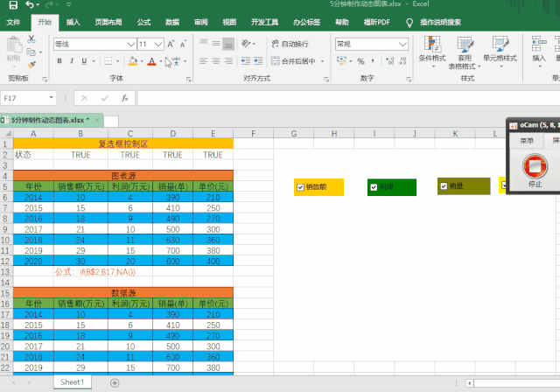The width and height of the screenshot is (560, 392).
Task: Increase the indent
Action: (258, 61)
